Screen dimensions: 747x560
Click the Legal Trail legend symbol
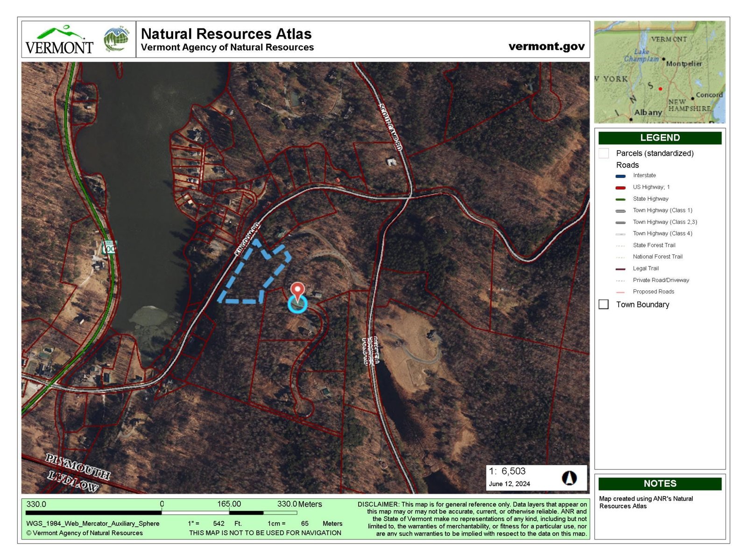coord(620,269)
